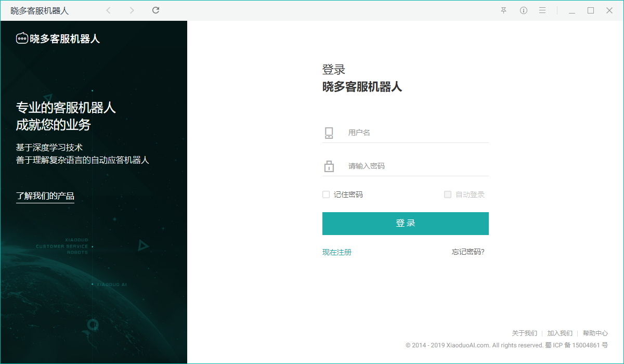This screenshot has height=364, width=624.
Task: Enable the 自动登录 checkbox
Action: tap(448, 194)
